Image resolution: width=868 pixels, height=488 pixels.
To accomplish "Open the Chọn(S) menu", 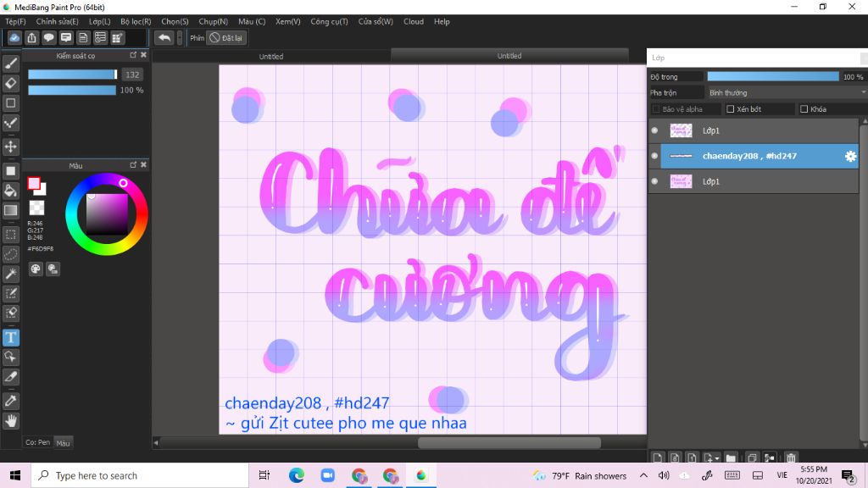I will tap(175, 21).
